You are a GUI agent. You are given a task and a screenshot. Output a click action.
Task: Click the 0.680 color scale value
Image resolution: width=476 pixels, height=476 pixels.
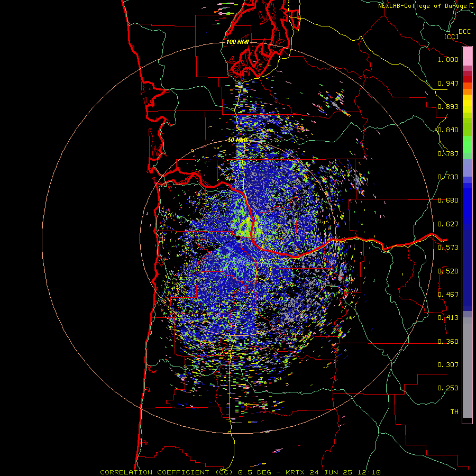pyautogui.click(x=448, y=200)
